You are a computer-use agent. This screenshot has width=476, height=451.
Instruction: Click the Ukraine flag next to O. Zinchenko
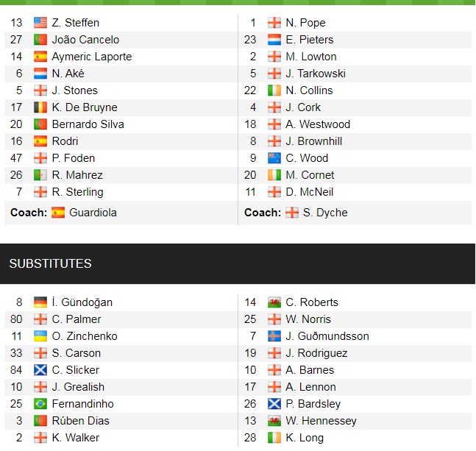(40, 336)
